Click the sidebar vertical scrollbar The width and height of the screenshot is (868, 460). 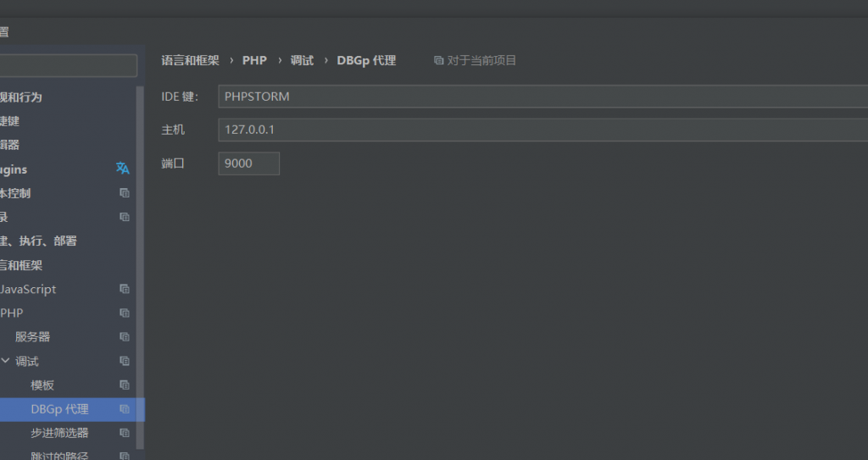coord(140,266)
